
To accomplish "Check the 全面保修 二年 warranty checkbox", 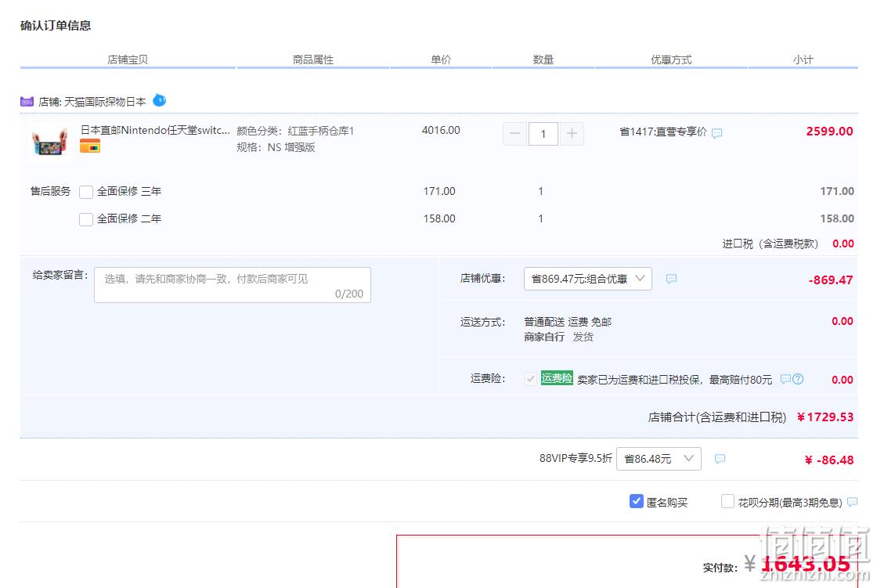I will pos(86,219).
